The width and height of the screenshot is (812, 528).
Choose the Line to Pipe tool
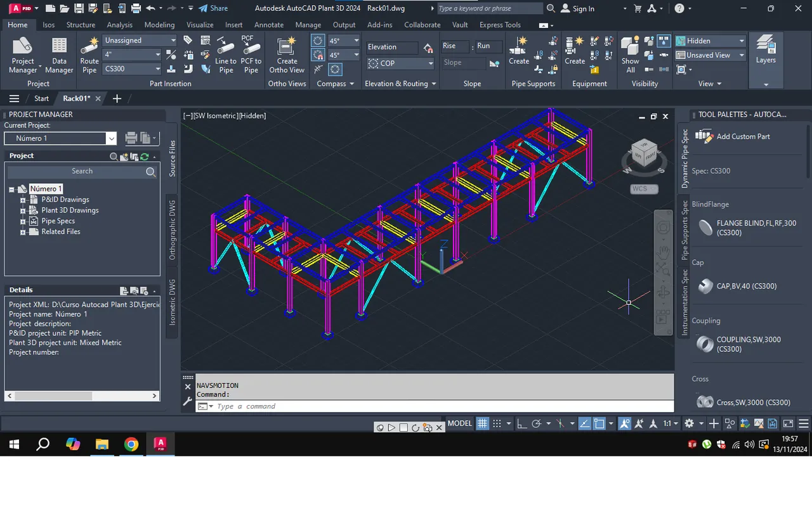[226, 55]
